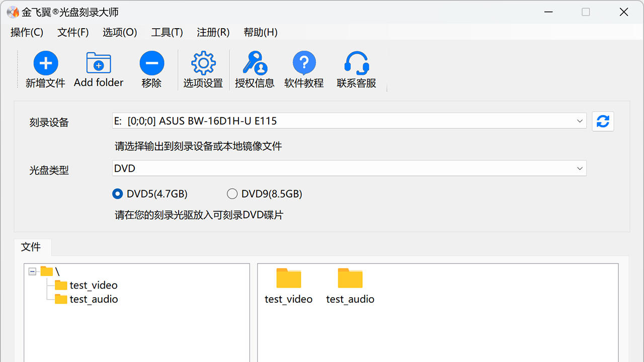Open the 操作(C) menu

click(27, 32)
